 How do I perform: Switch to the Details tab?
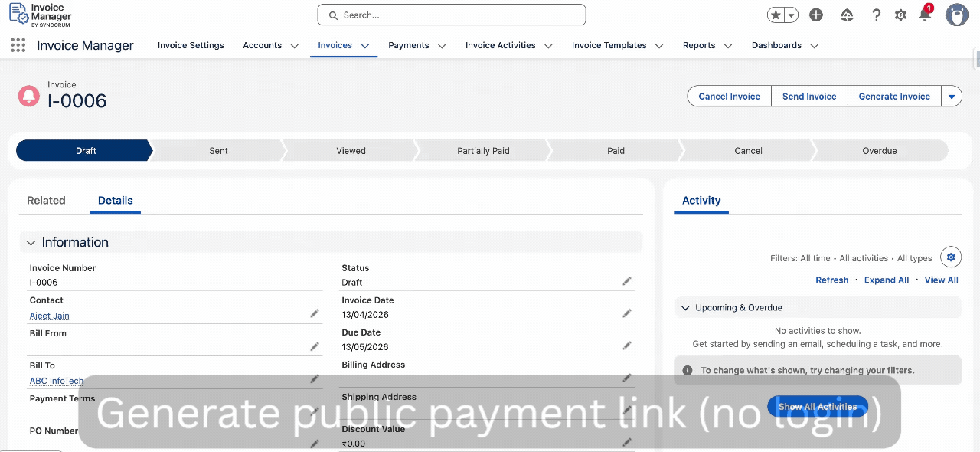[115, 200]
